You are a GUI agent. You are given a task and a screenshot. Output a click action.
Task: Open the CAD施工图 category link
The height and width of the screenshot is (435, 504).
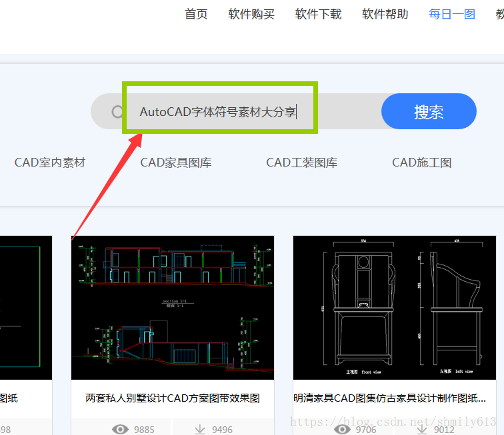(422, 163)
